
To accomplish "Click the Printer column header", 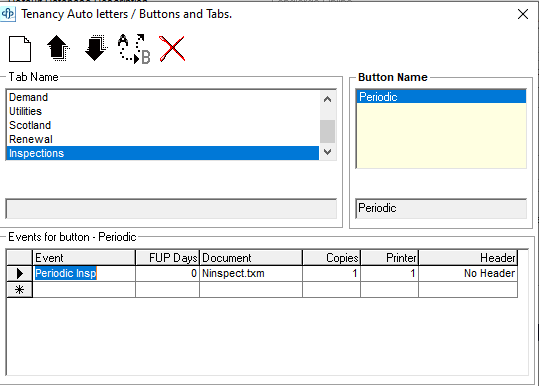I will click(x=389, y=258).
